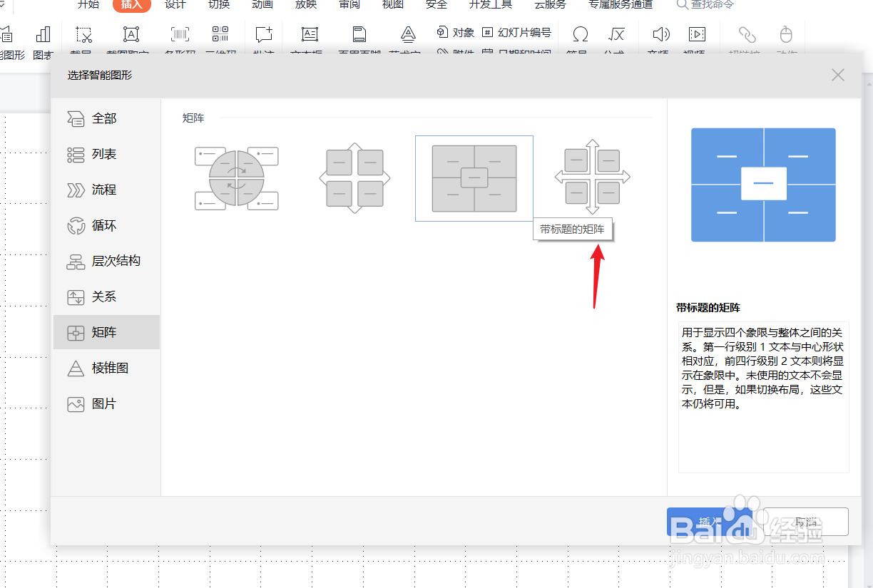Choose the titled matrix thumbnail (selected)
The height and width of the screenshot is (588, 873).
coord(474,178)
